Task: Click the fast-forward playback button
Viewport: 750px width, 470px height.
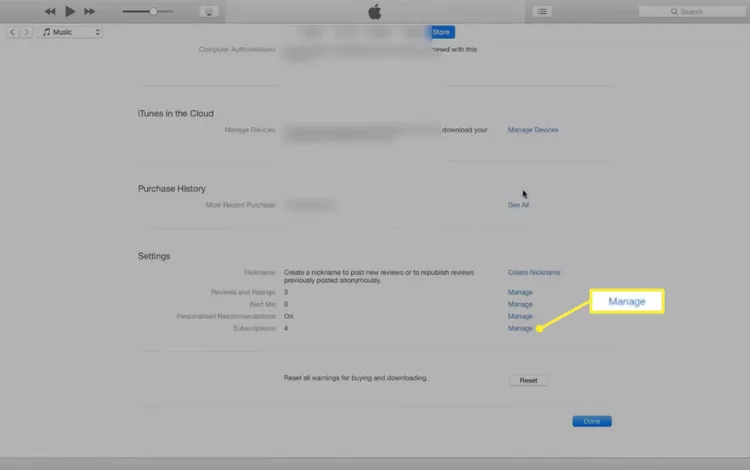Action: click(x=89, y=11)
